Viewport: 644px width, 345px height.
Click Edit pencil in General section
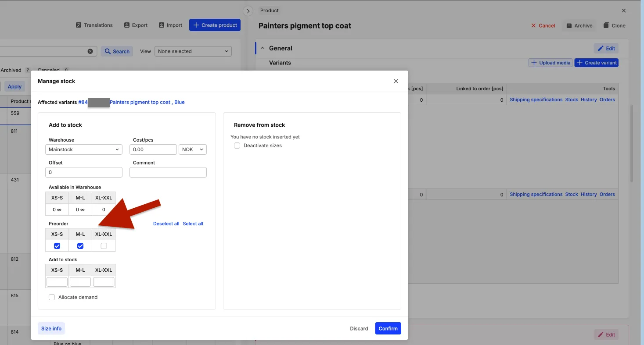pyautogui.click(x=606, y=48)
